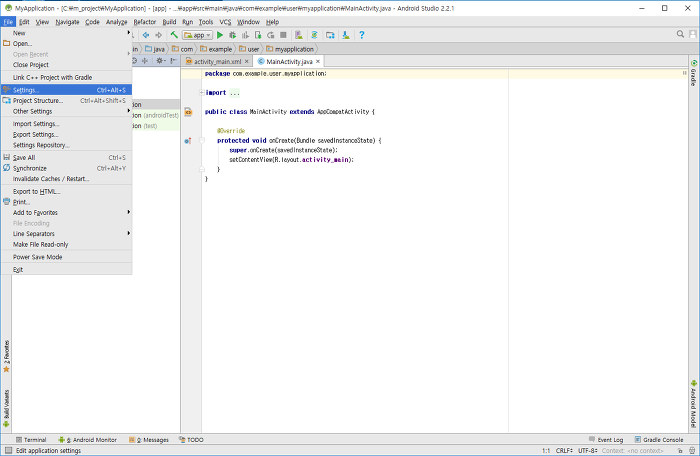
Task: Open the Messages tool window
Action: coord(149,439)
